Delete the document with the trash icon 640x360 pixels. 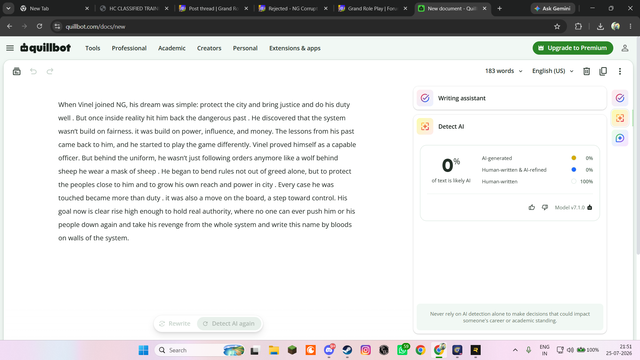(587, 71)
